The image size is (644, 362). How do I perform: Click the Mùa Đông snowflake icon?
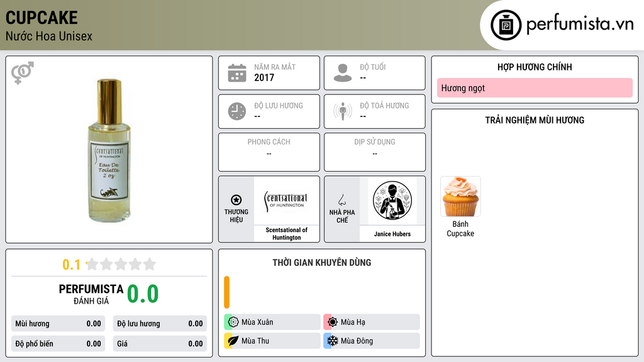point(333,341)
